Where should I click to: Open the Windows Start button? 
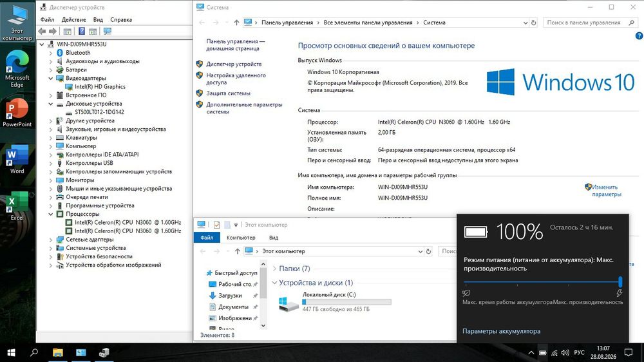point(11,352)
